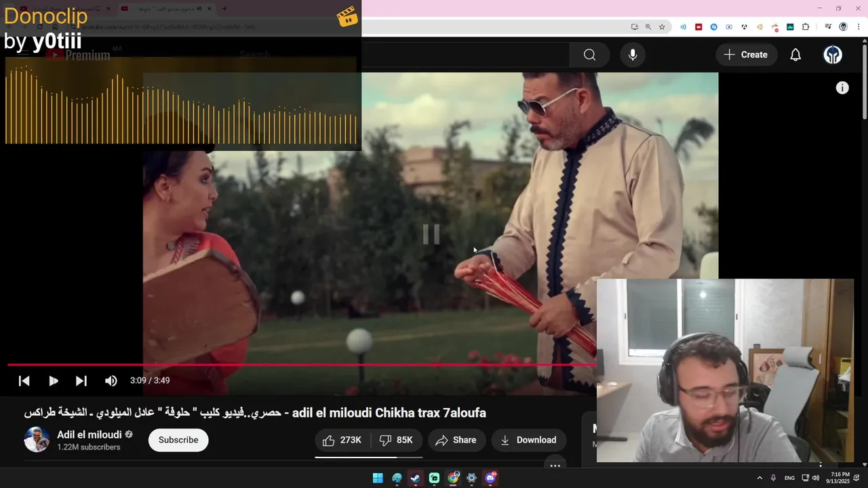Open new browser tab plus button
Screen dimensions: 868x488
click(224, 9)
